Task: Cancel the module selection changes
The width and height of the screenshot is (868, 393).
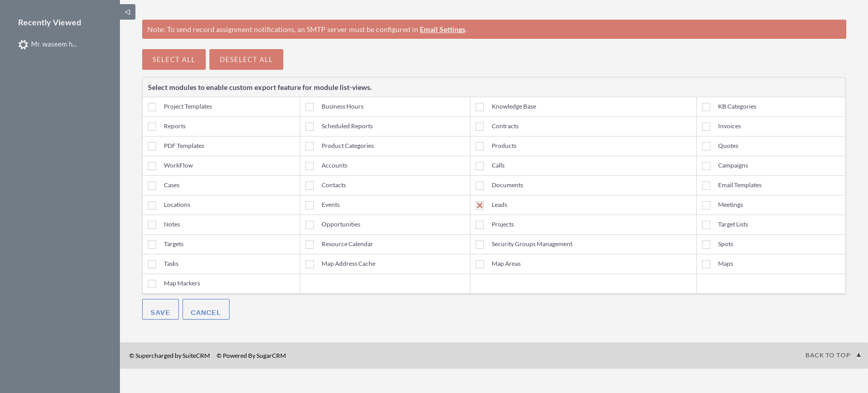Action: point(206,309)
